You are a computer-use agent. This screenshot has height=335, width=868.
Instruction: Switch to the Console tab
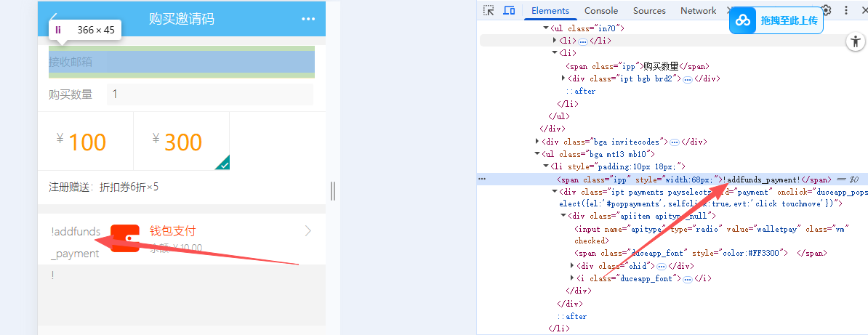pyautogui.click(x=601, y=10)
